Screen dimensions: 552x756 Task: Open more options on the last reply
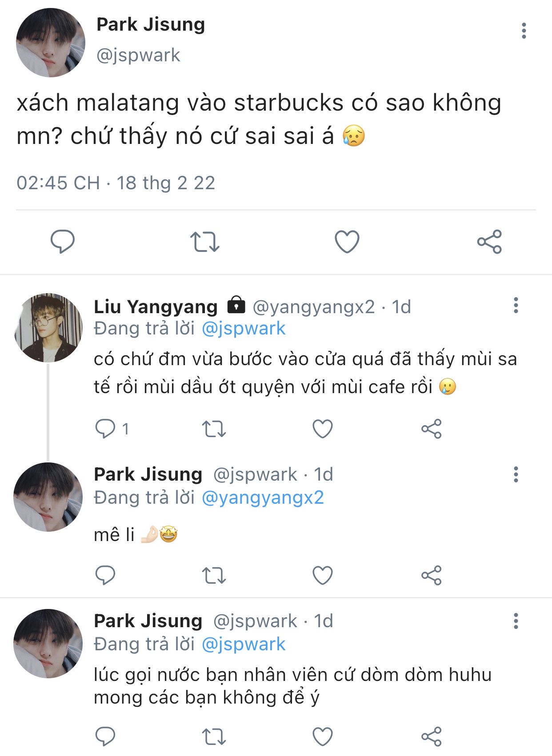point(516,621)
